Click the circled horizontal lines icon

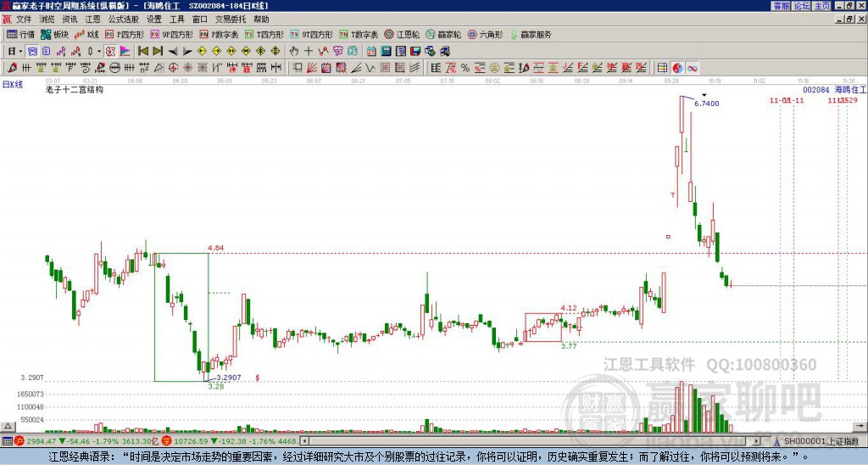(x=114, y=68)
